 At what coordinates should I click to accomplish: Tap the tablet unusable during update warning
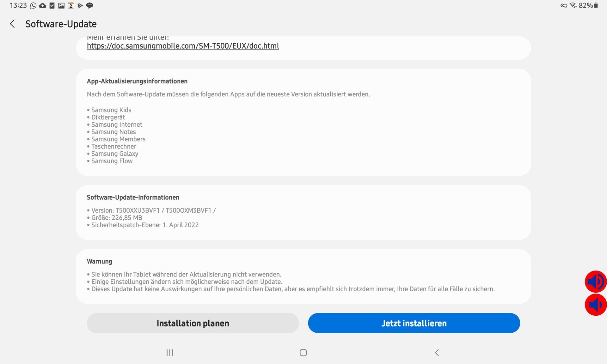point(184,274)
